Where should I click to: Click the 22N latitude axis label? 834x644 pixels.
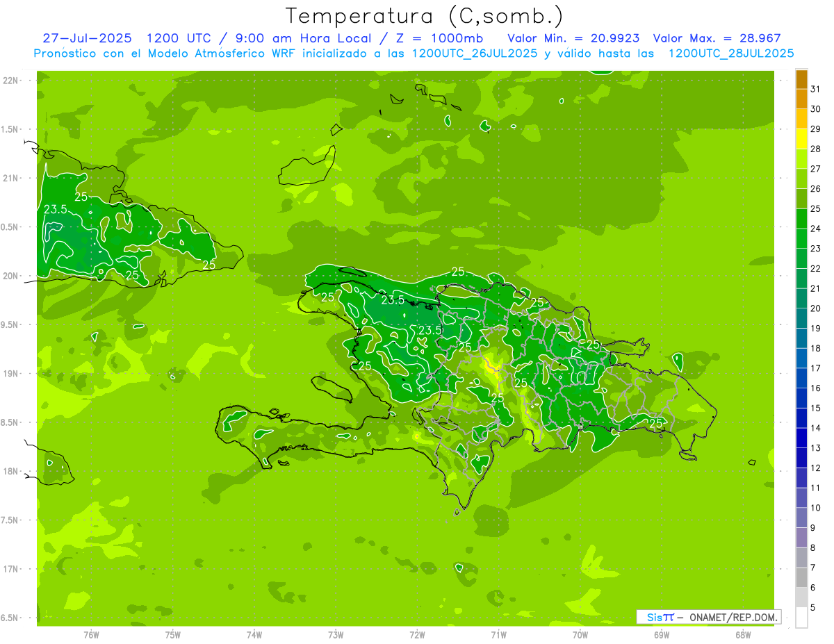[11, 81]
